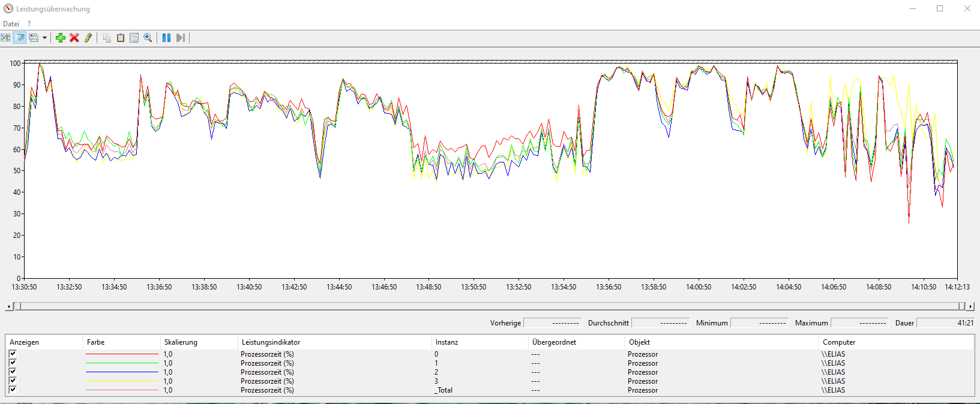Click the Dauer field showing 41:21

coord(946,322)
